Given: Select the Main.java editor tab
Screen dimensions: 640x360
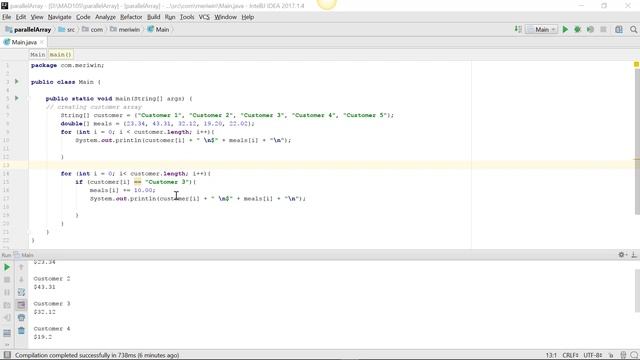Looking at the screenshot, I should pos(23,42).
